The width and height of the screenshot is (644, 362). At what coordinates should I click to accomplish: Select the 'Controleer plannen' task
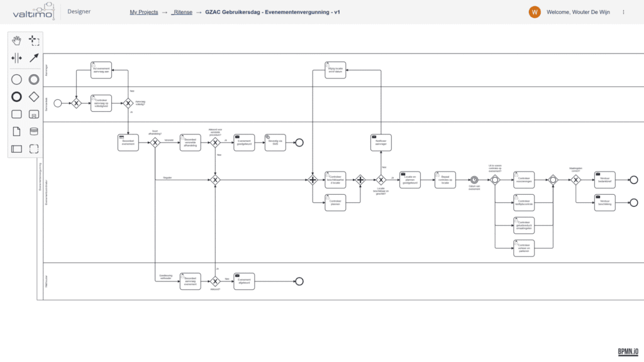click(x=335, y=203)
